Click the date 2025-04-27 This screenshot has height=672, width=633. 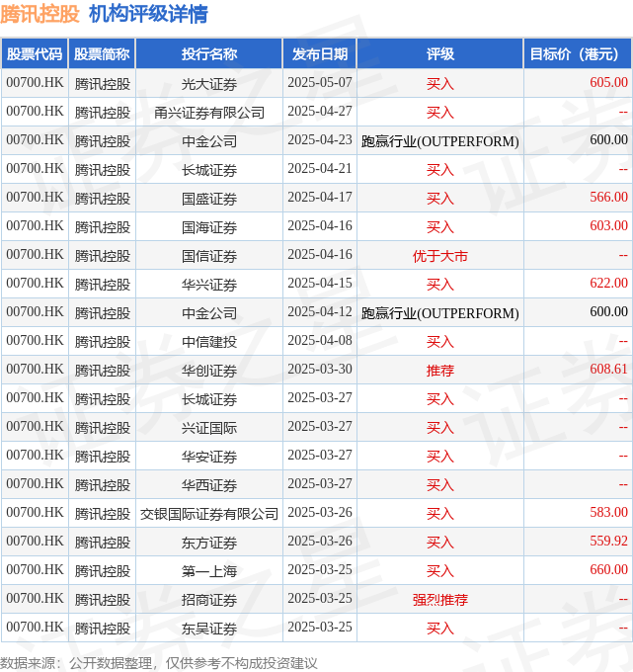(320, 111)
